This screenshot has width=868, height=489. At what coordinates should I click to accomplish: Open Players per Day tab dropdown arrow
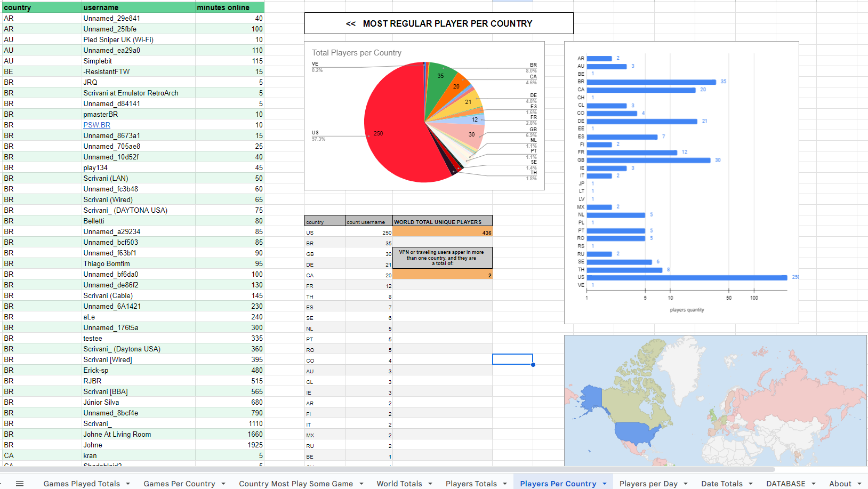point(686,484)
